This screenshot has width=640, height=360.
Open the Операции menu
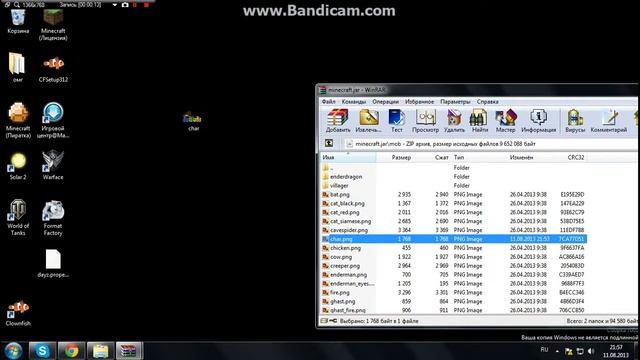tap(385, 102)
